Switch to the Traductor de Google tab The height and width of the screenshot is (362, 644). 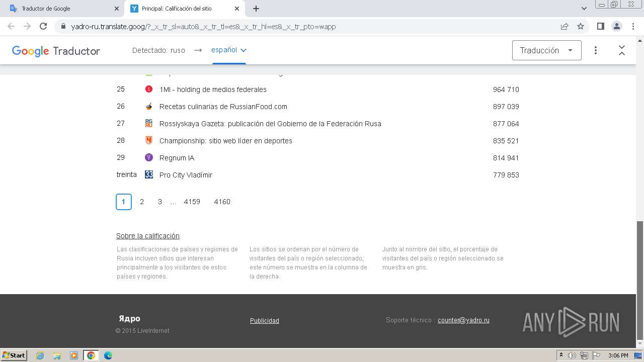[63, 9]
